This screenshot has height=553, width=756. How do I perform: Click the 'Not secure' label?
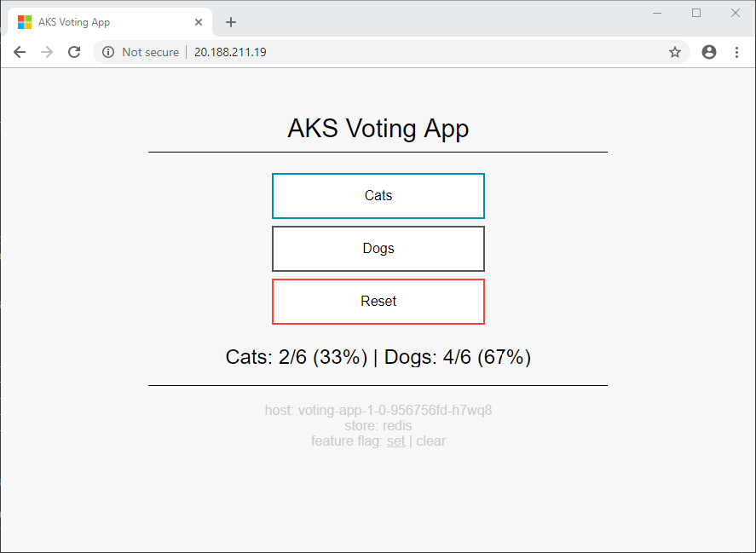pos(150,52)
